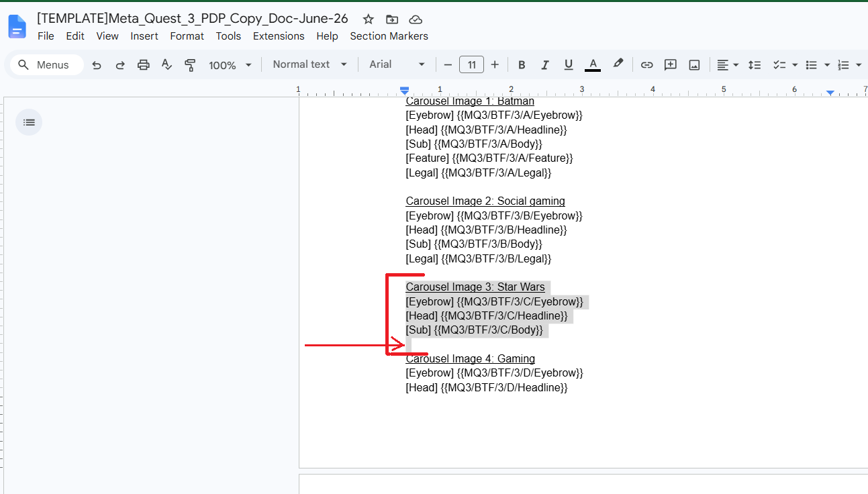Run spelling and grammar check
This screenshot has width=868, height=494.
166,65
